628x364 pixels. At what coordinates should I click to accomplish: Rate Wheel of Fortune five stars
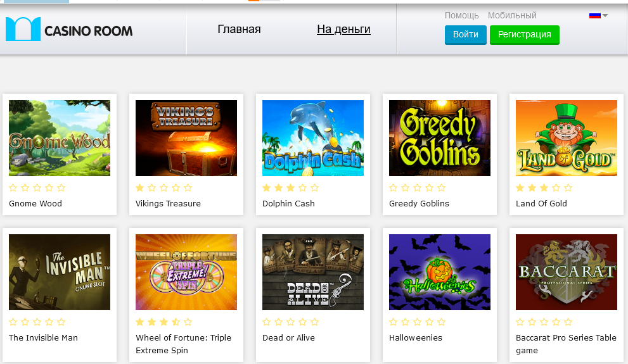[x=188, y=322]
